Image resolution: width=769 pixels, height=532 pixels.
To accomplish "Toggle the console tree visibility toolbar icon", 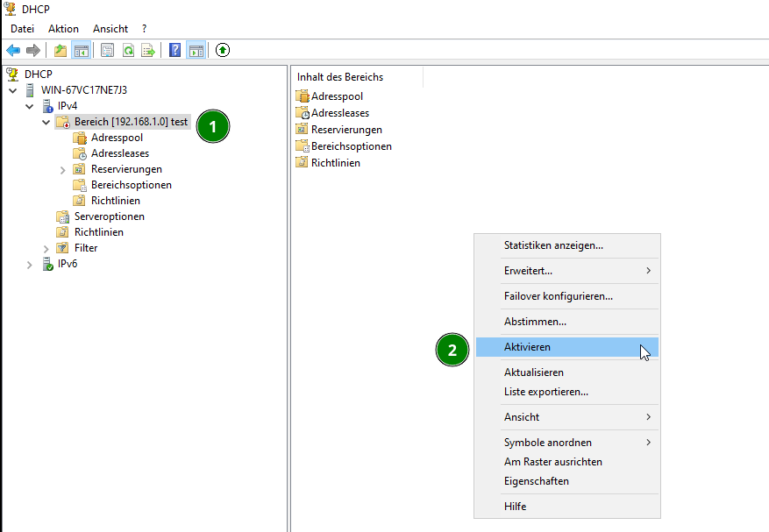I will (x=79, y=50).
